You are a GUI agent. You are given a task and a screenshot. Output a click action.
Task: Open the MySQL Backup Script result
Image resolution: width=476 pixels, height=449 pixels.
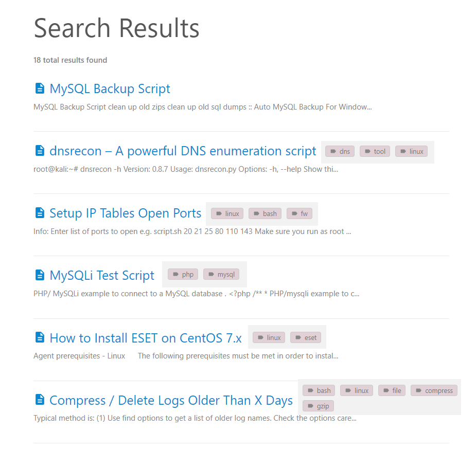[x=110, y=88]
